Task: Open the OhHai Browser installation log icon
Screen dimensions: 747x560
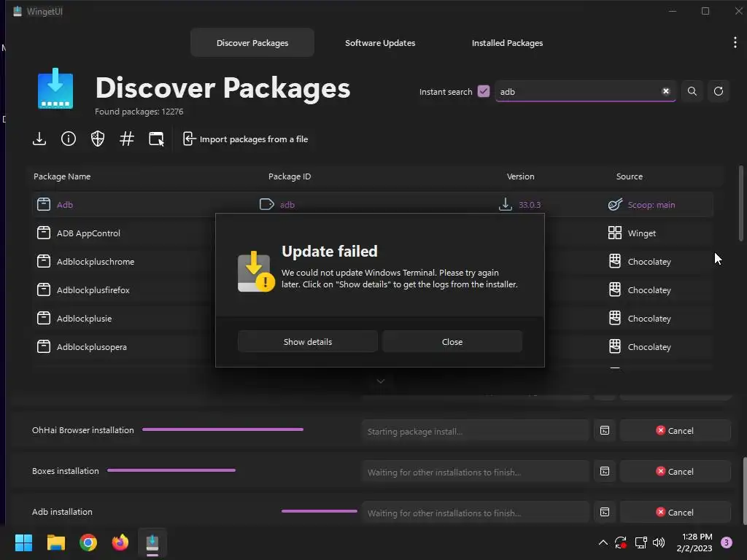Action: click(605, 430)
